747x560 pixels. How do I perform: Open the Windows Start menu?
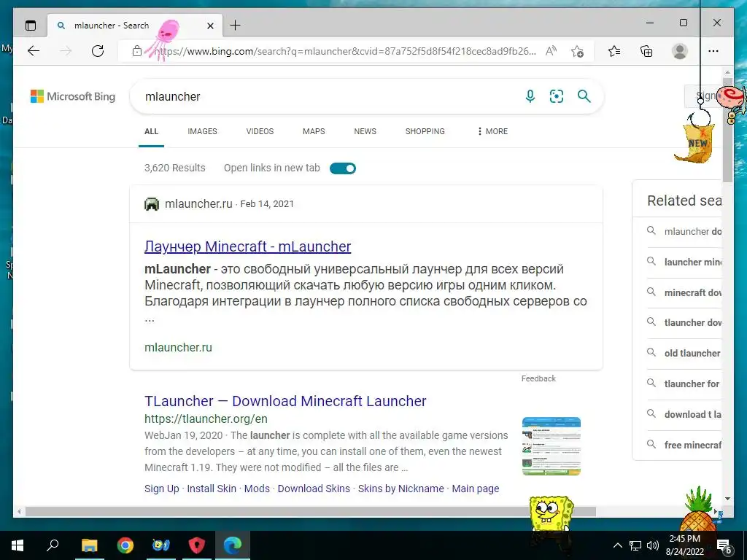click(x=18, y=545)
